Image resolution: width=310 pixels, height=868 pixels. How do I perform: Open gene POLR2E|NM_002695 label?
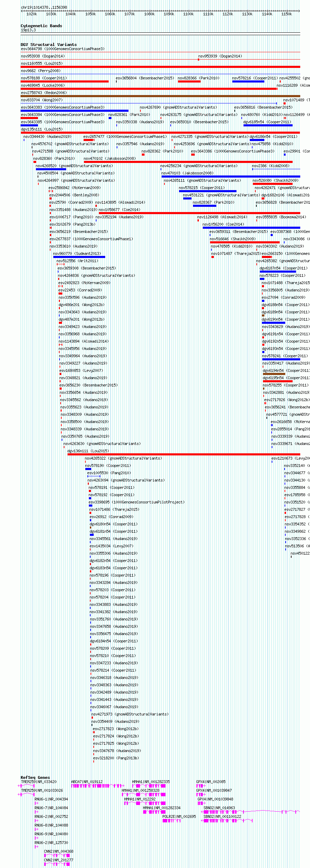point(179,816)
